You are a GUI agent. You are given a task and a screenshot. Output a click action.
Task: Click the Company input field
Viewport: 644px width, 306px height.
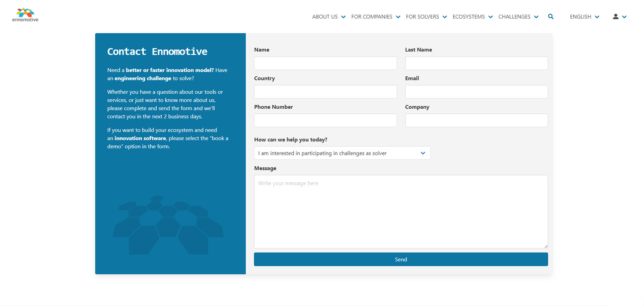pos(476,120)
